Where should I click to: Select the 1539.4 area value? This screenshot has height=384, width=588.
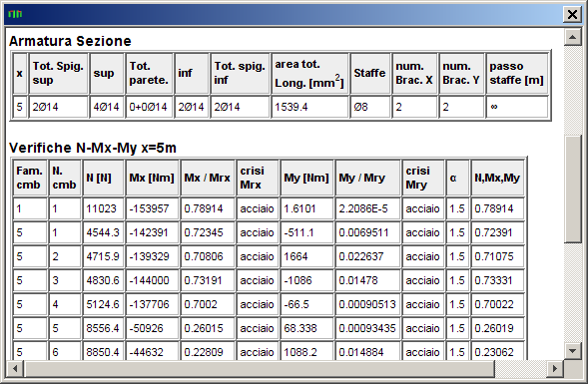click(309, 107)
